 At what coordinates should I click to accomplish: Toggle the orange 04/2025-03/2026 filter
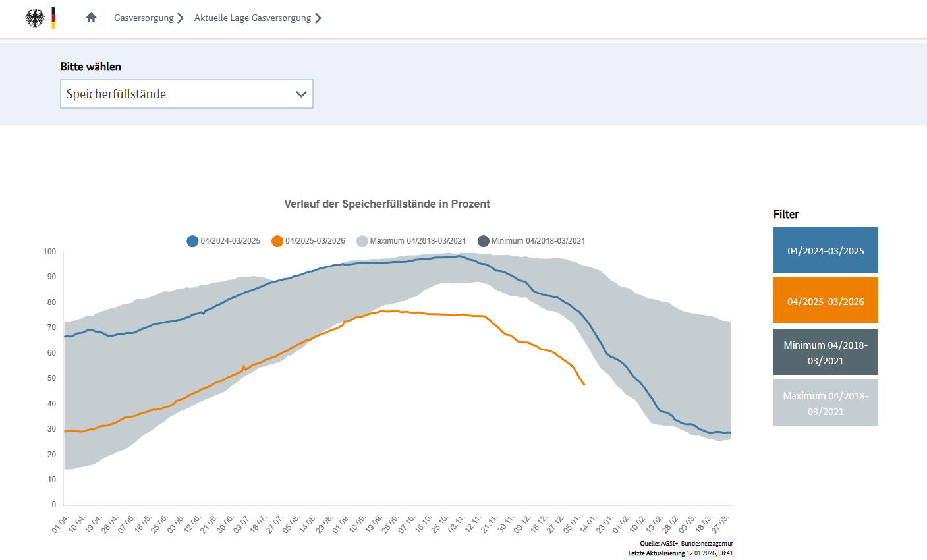[826, 300]
